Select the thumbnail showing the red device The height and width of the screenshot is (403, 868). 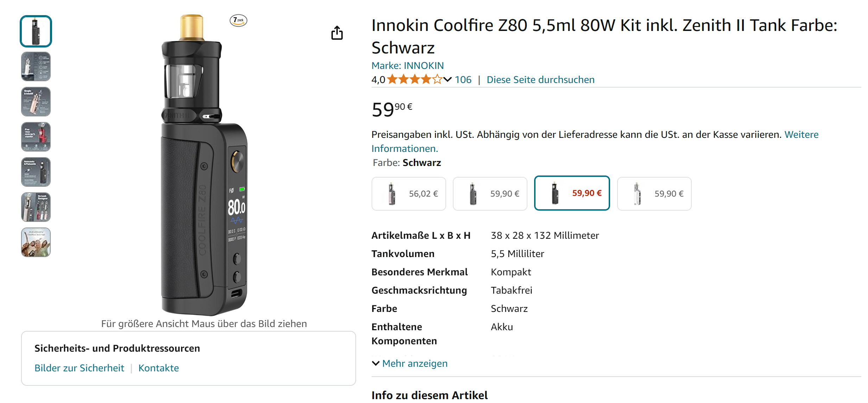click(36, 137)
